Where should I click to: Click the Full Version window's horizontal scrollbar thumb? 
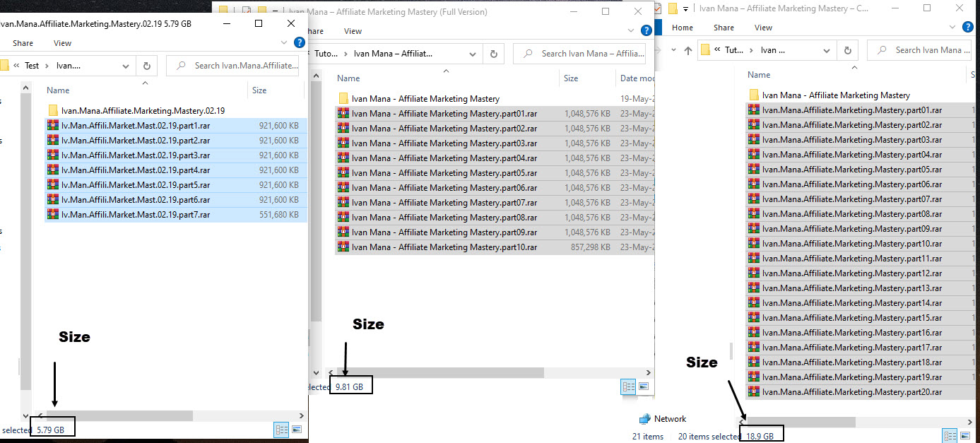(x=441, y=372)
